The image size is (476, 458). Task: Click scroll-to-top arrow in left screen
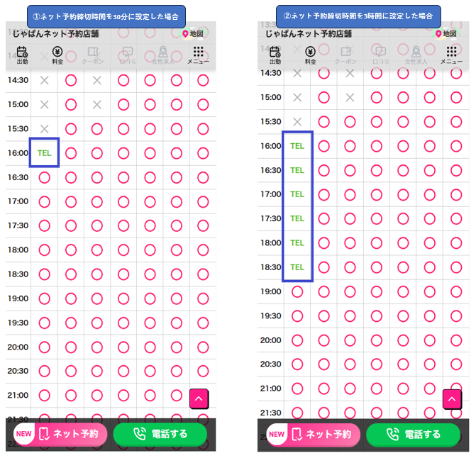coord(199,398)
